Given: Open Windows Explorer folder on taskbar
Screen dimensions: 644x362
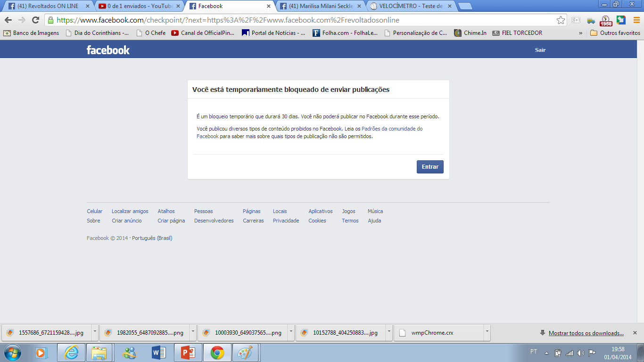Looking at the screenshot, I should coord(99,353).
